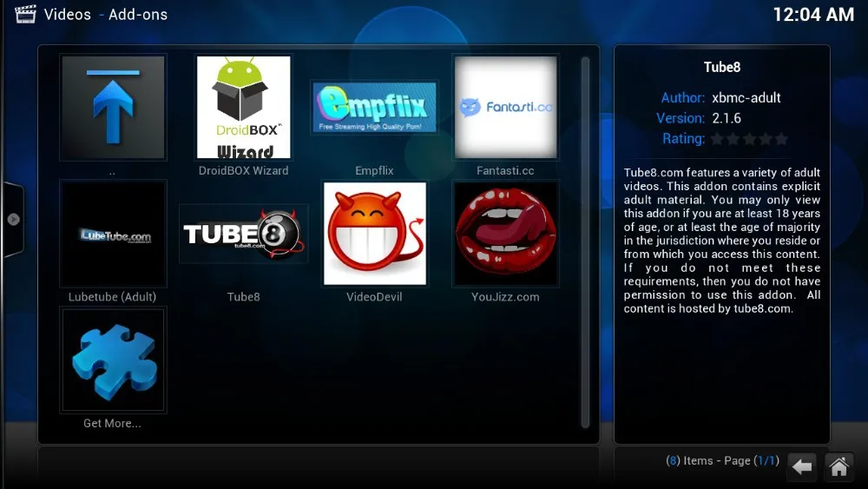868x489 pixels.
Task: Open the Empflix add-on banner
Action: coord(374,108)
